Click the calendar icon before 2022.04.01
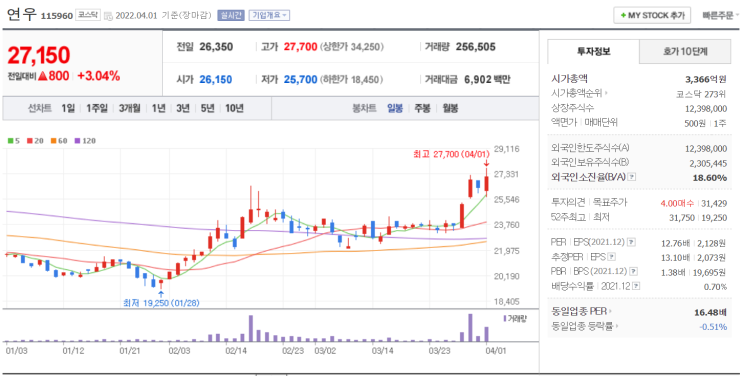The height and width of the screenshot is (376, 743). [108, 16]
